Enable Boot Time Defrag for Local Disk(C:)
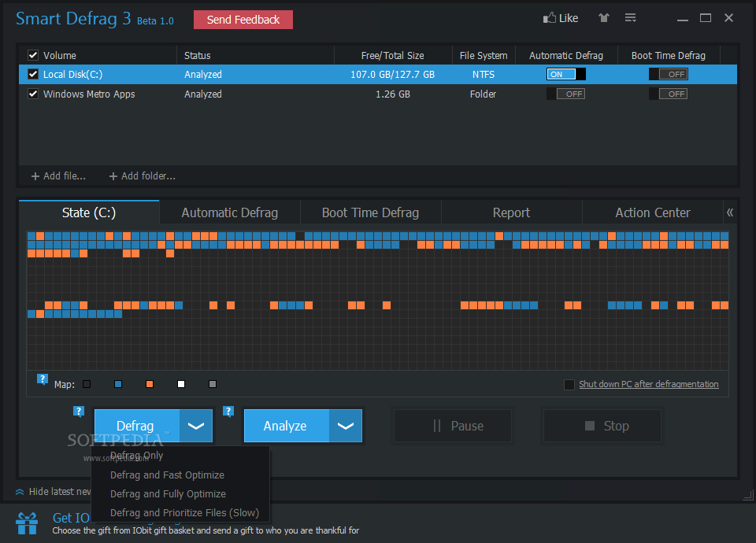756x543 pixels. tap(669, 74)
